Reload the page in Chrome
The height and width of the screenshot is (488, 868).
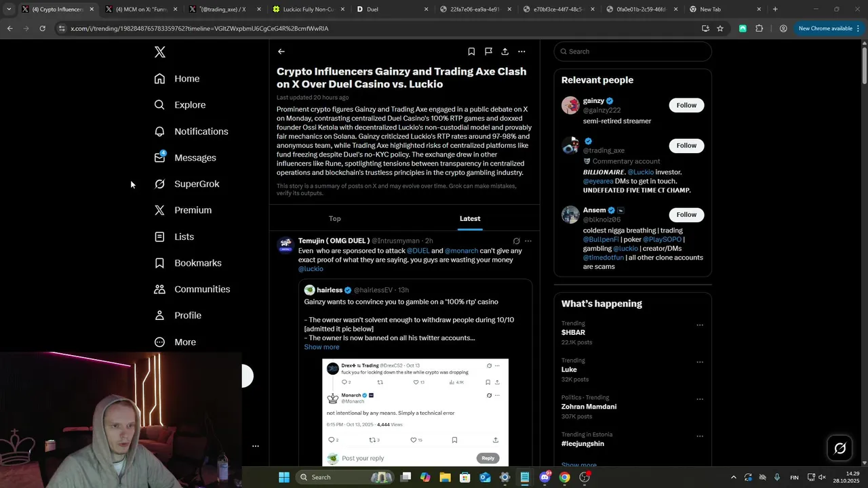(42, 28)
